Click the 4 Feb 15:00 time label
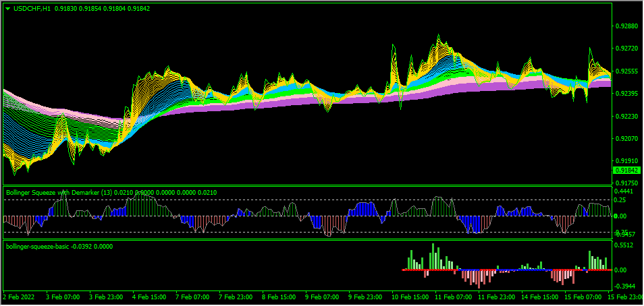644x306 pixels. (149, 297)
